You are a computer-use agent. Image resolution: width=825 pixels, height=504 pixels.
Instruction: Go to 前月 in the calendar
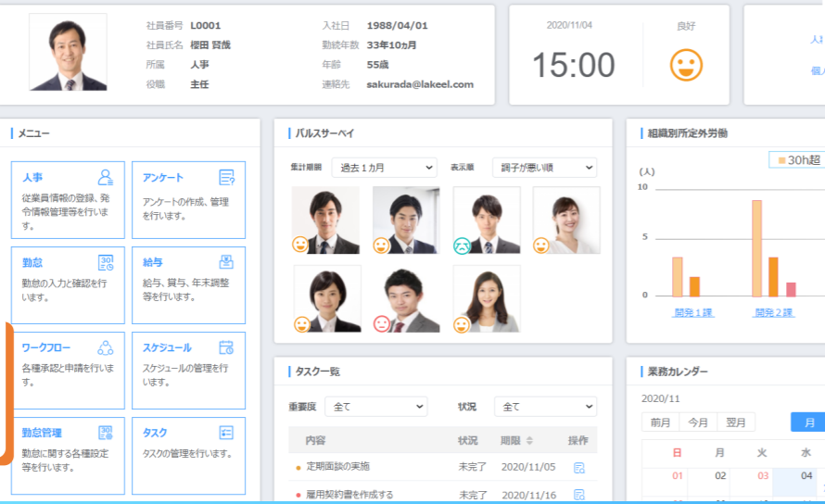point(660,422)
